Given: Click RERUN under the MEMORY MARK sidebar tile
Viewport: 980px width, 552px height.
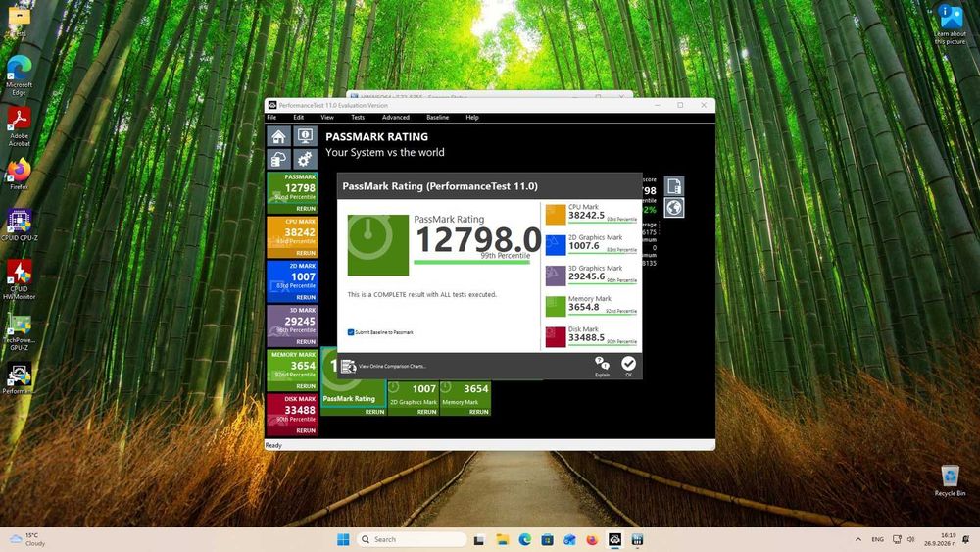Looking at the screenshot, I should click(x=306, y=385).
